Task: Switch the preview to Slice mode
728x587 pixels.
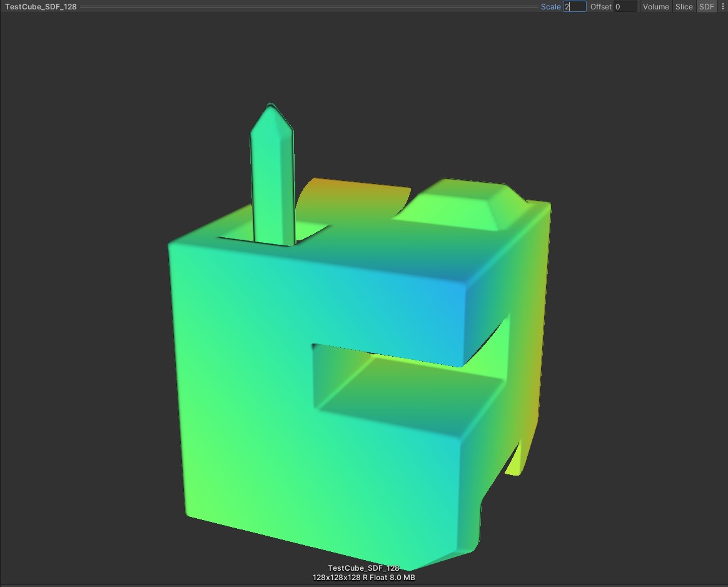Action: click(x=684, y=6)
